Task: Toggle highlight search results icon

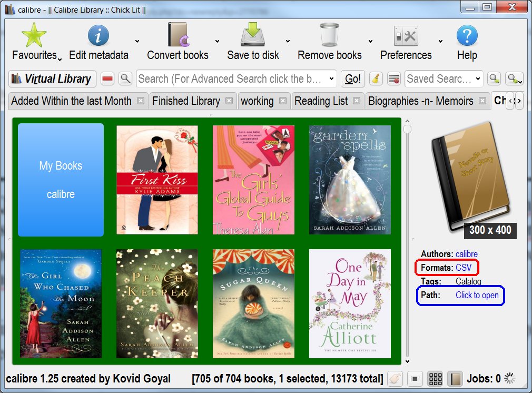Action: (393, 78)
